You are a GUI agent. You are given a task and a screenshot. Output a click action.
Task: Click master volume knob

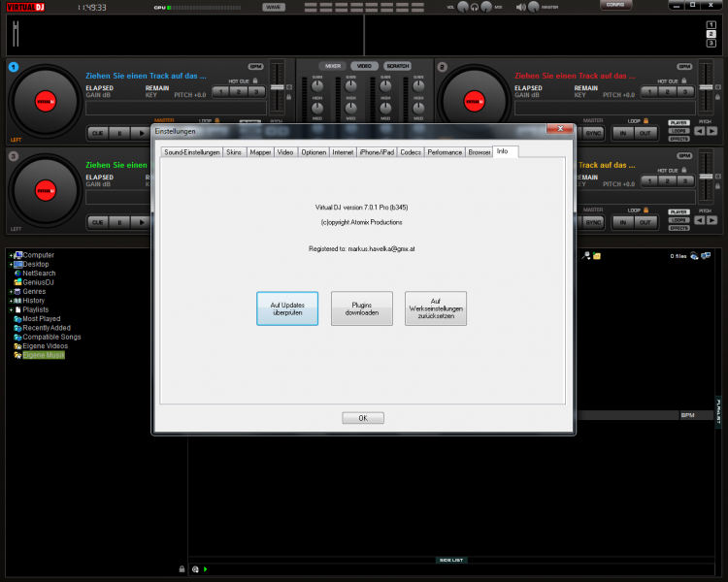534,7
